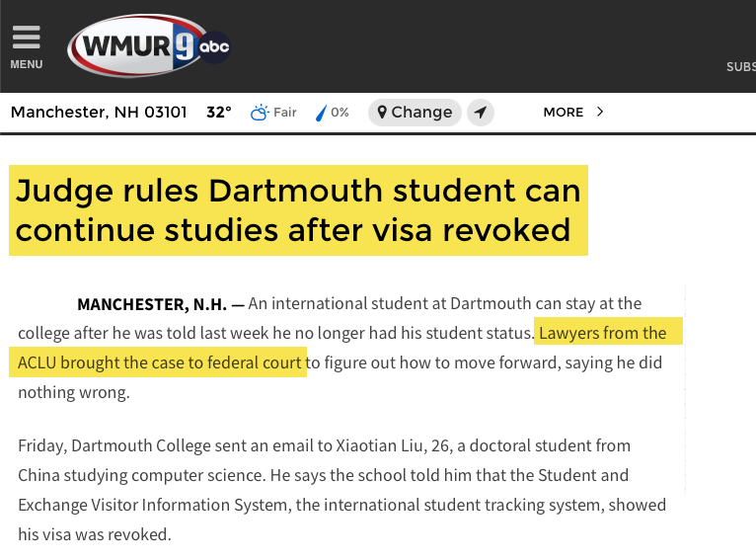756x560 pixels.
Task: Click the Change location button
Action: [x=415, y=113]
